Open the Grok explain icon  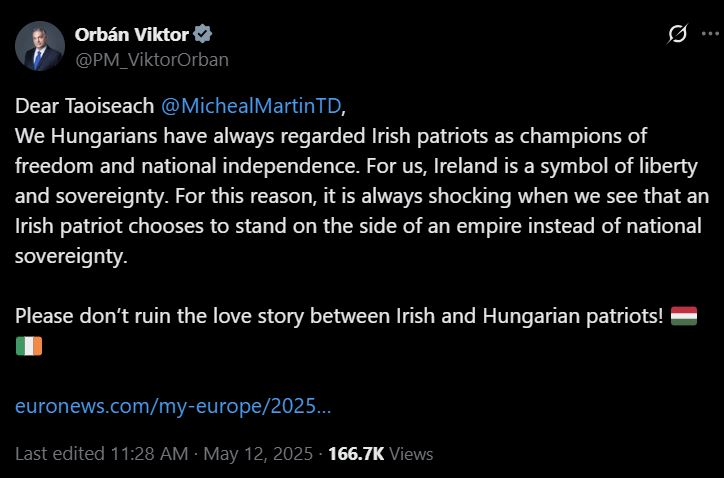point(677,34)
